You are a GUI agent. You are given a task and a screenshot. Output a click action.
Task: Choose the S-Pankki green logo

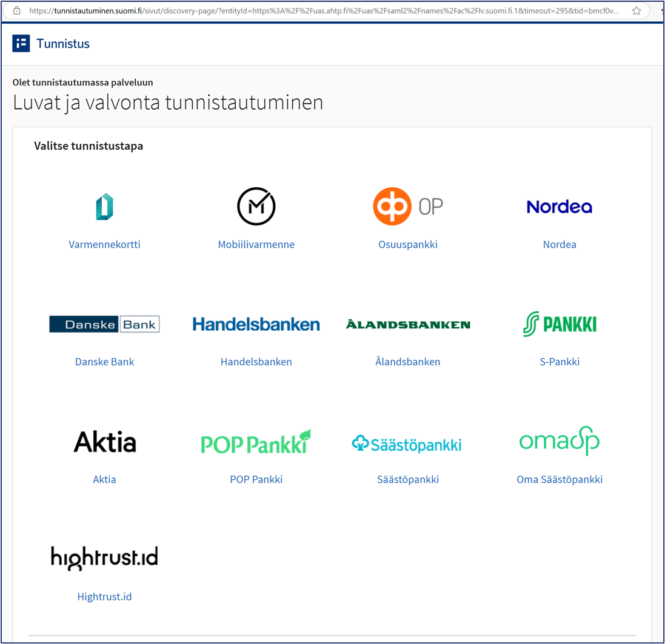point(559,324)
